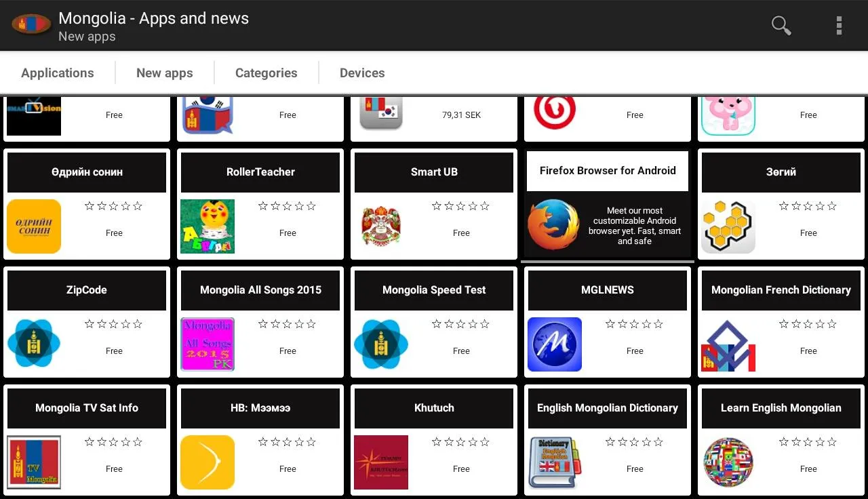This screenshot has width=868, height=499.
Task: Switch to the New apps tab
Action: point(165,73)
